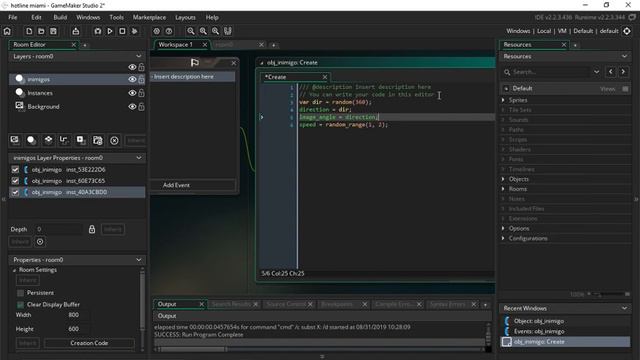This screenshot has height=360, width=640.
Task: Switch to the Workspace 1 tab
Action: pyautogui.click(x=176, y=44)
